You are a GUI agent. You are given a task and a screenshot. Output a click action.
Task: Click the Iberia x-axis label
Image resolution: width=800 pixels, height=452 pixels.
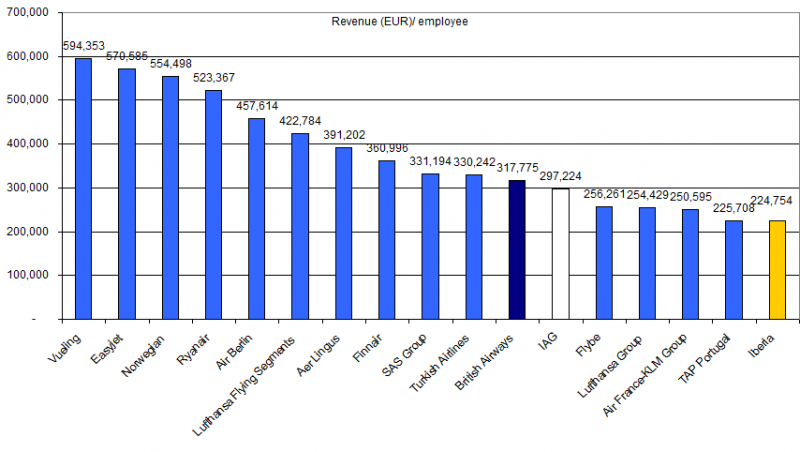pos(761,345)
